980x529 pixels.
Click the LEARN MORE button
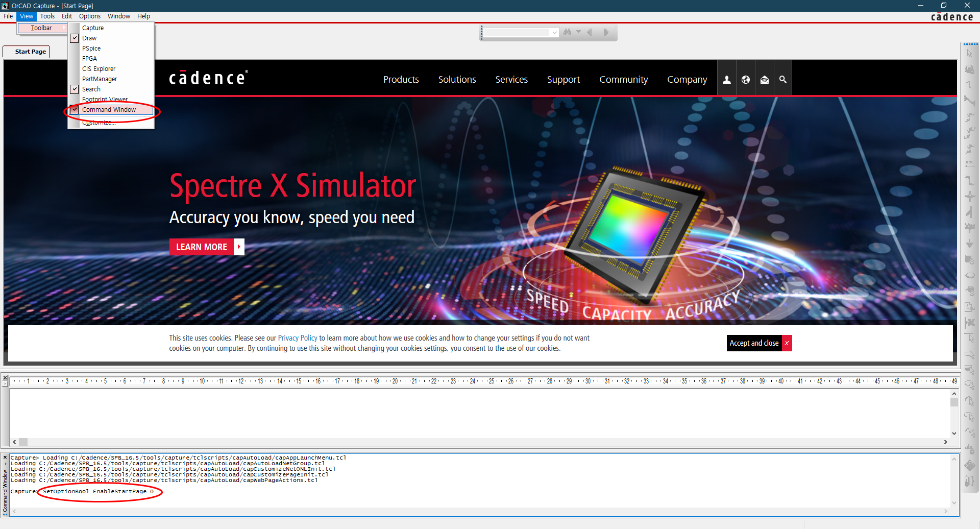(207, 247)
